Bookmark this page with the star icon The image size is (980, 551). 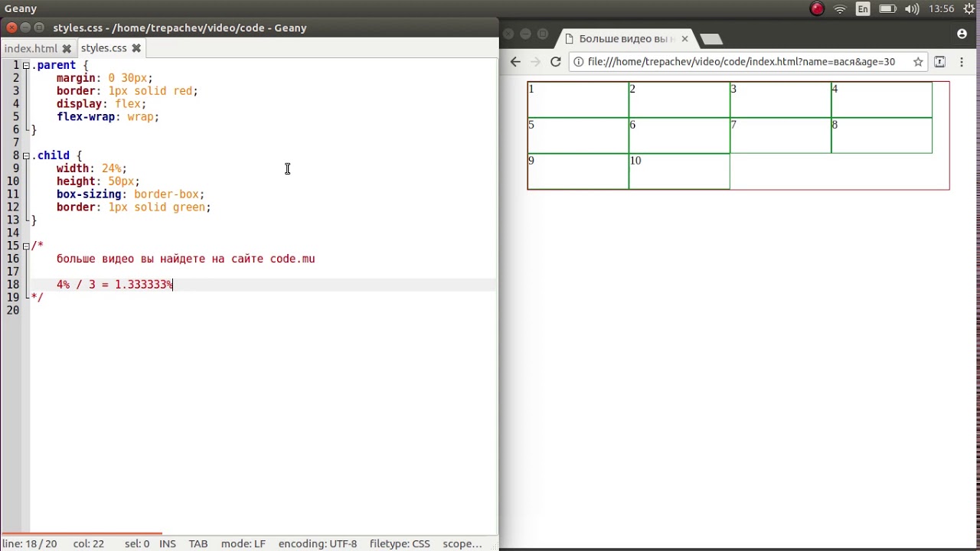pos(918,62)
